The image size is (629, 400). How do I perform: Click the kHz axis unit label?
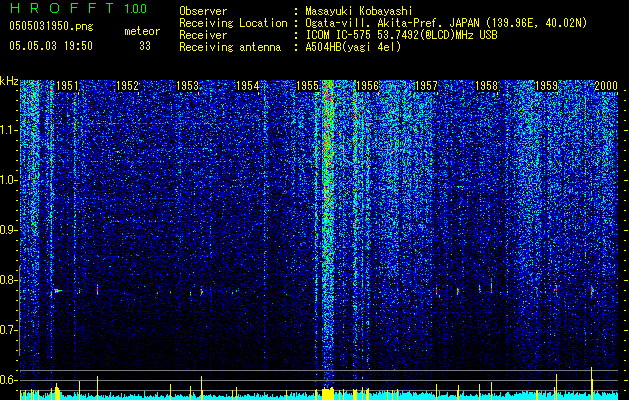9,81
